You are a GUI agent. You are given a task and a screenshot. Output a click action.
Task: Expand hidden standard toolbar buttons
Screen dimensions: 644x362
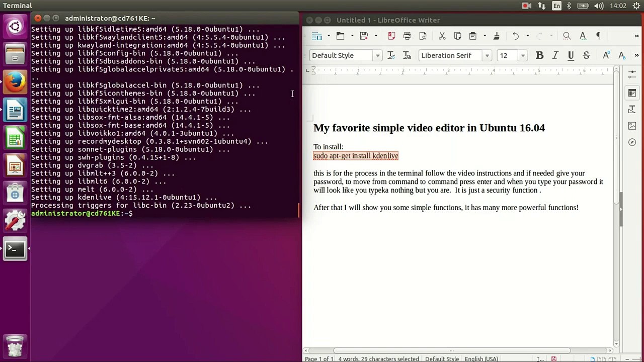click(x=636, y=36)
